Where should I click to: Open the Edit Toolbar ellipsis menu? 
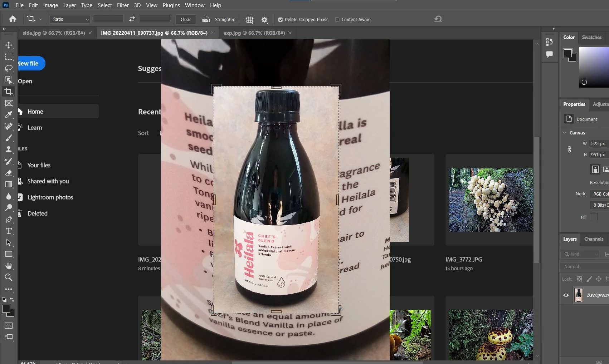9,289
